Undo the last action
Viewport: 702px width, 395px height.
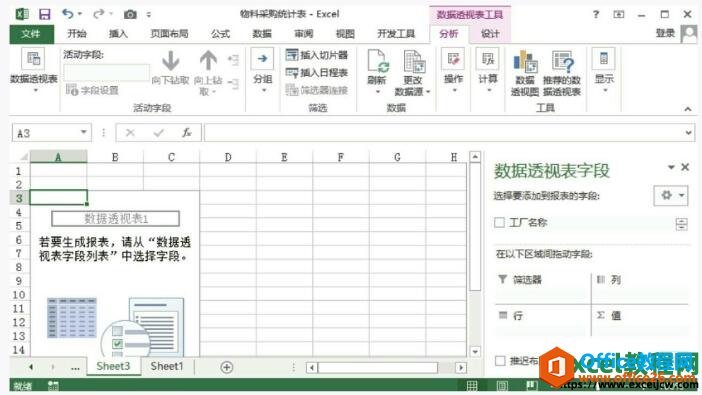coord(68,14)
